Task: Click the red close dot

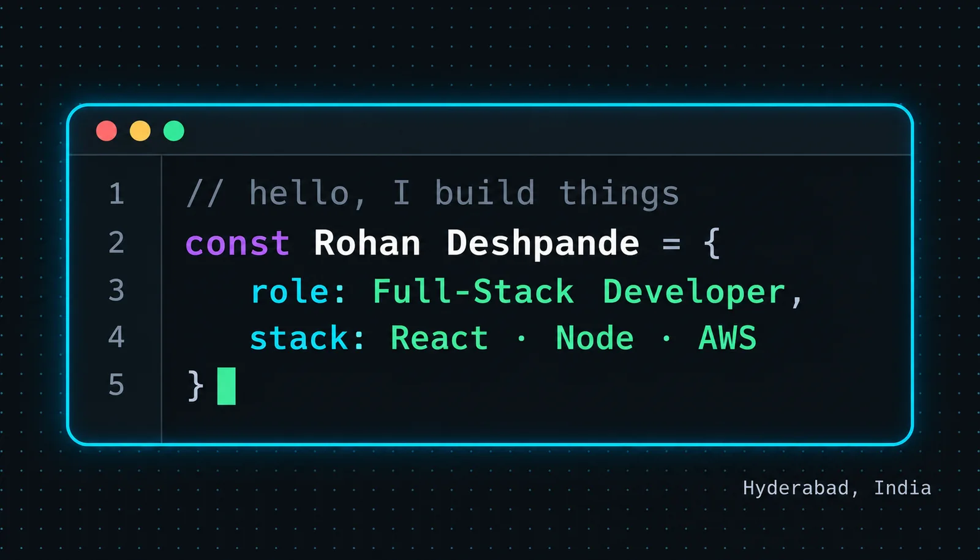Action: (107, 131)
